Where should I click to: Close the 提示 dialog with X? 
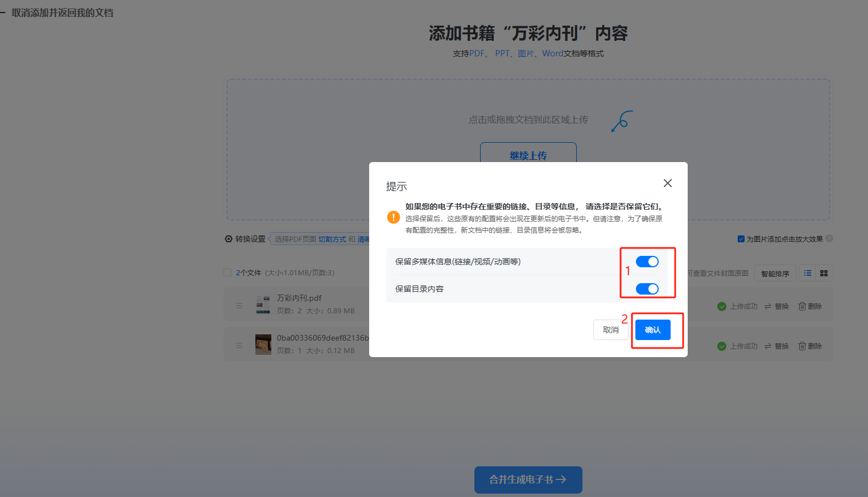667,183
